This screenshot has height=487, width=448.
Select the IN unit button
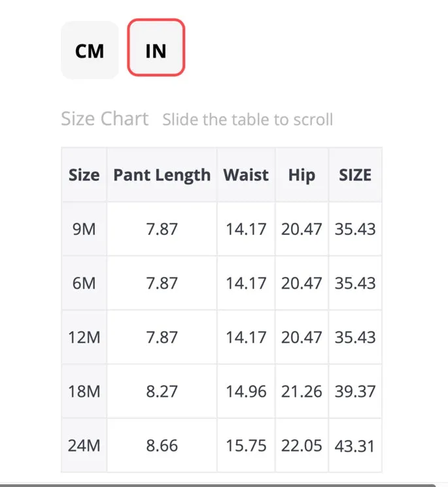point(156,48)
